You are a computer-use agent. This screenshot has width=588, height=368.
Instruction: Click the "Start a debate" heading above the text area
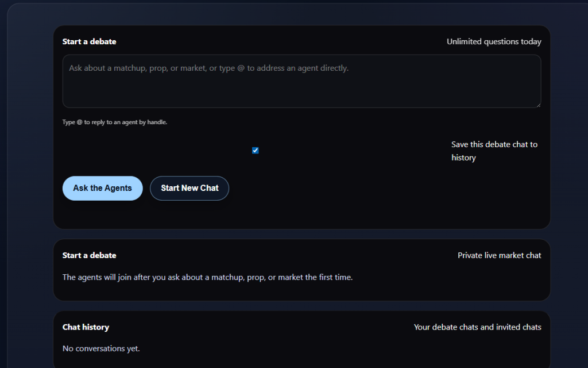pyautogui.click(x=89, y=41)
